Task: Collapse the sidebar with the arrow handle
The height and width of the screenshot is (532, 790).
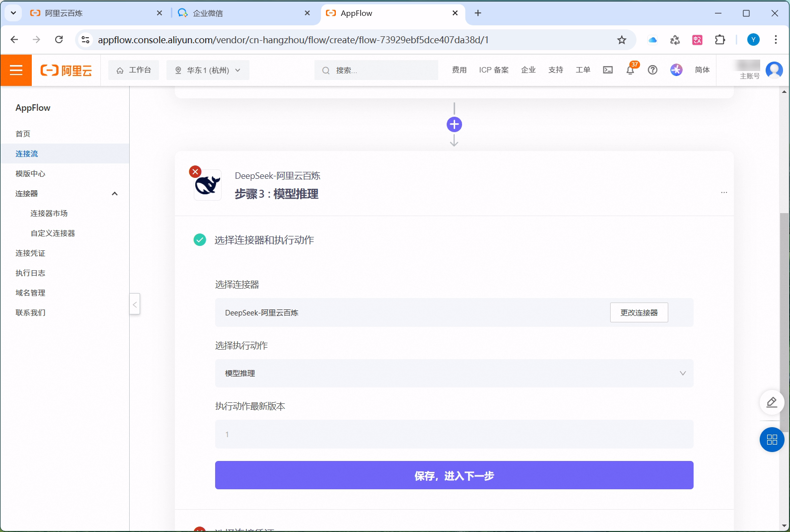Action: [x=135, y=304]
